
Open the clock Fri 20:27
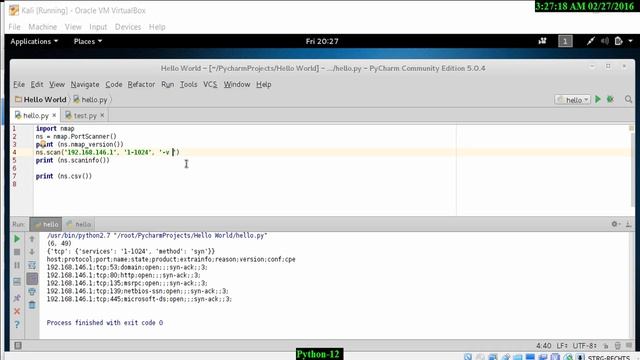[322, 41]
